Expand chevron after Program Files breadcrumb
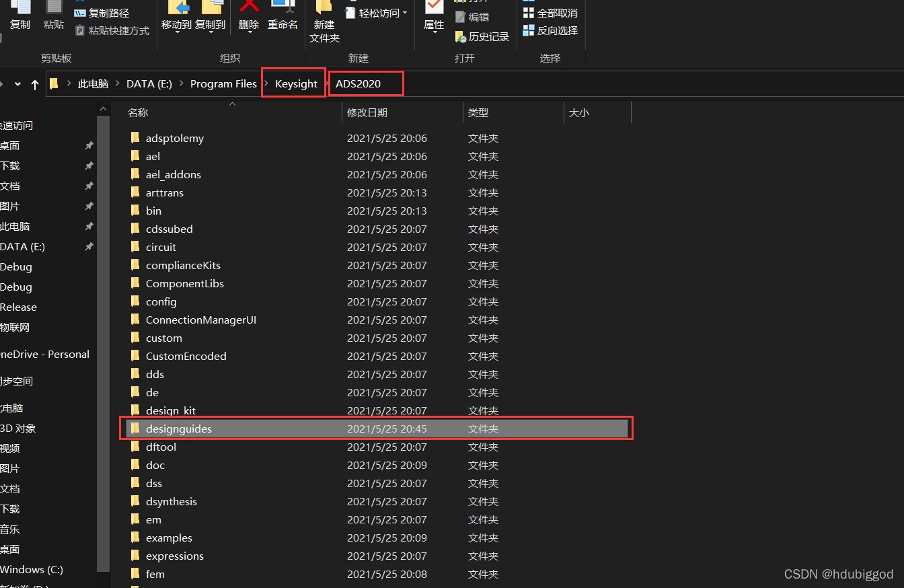The height and width of the screenshot is (588, 904). (266, 84)
